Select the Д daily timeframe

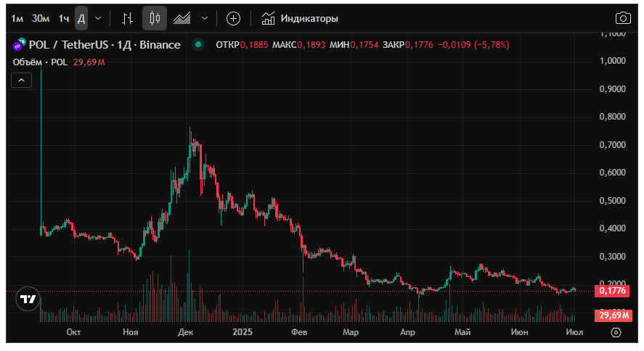click(x=81, y=18)
